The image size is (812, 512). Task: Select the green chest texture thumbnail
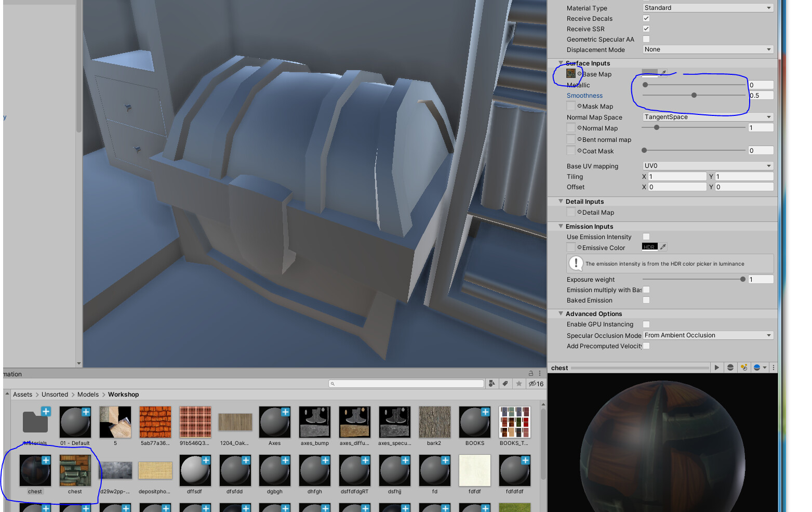(75, 469)
